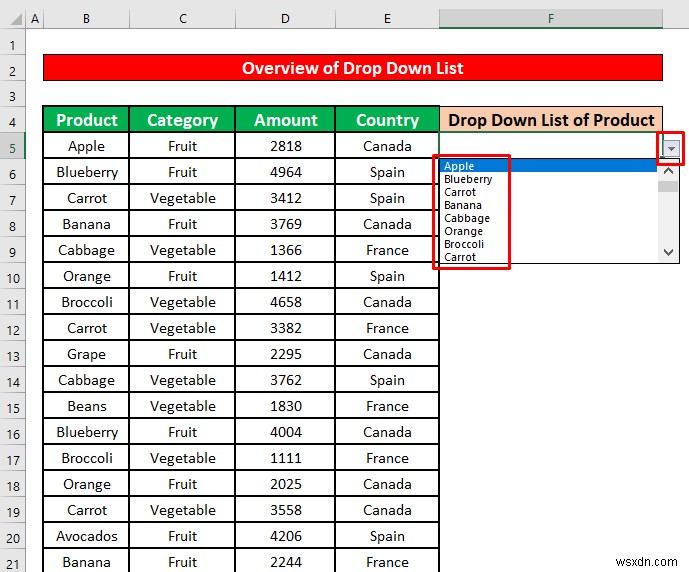Select row 20 header
689x572 pixels.
coord(12,538)
